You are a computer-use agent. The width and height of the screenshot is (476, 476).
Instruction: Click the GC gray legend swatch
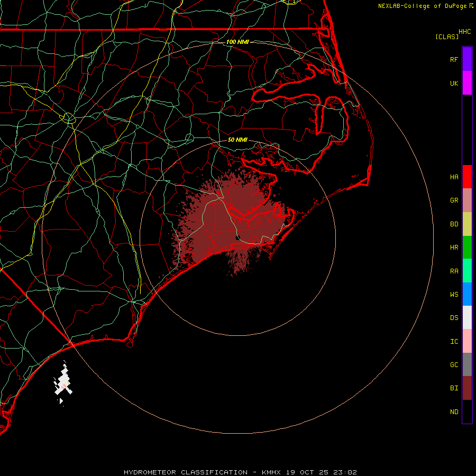pos(467,364)
